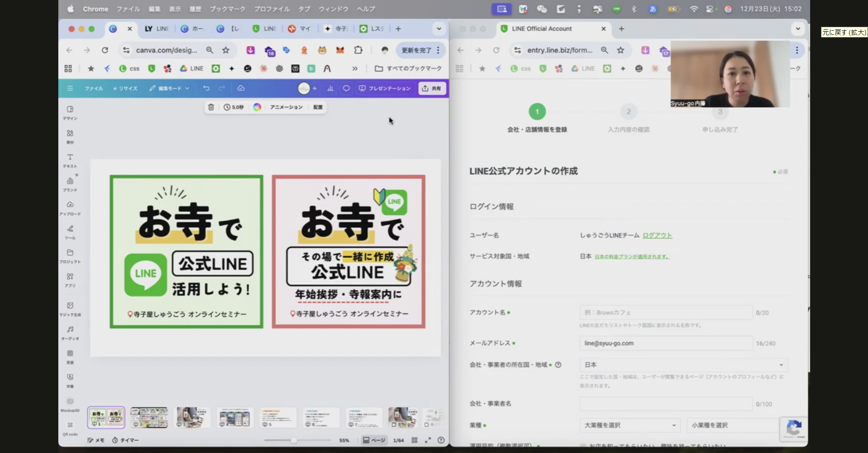This screenshot has height=453, width=868.
Task: Open the comment bubble icon in Canva header
Action: [346, 88]
